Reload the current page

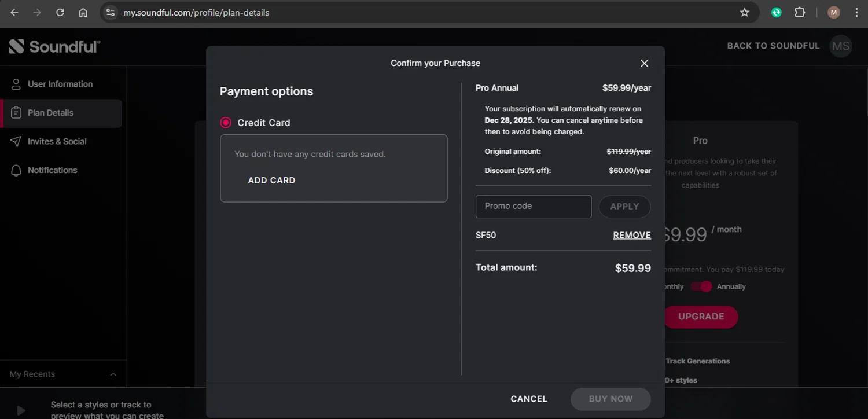pos(60,12)
